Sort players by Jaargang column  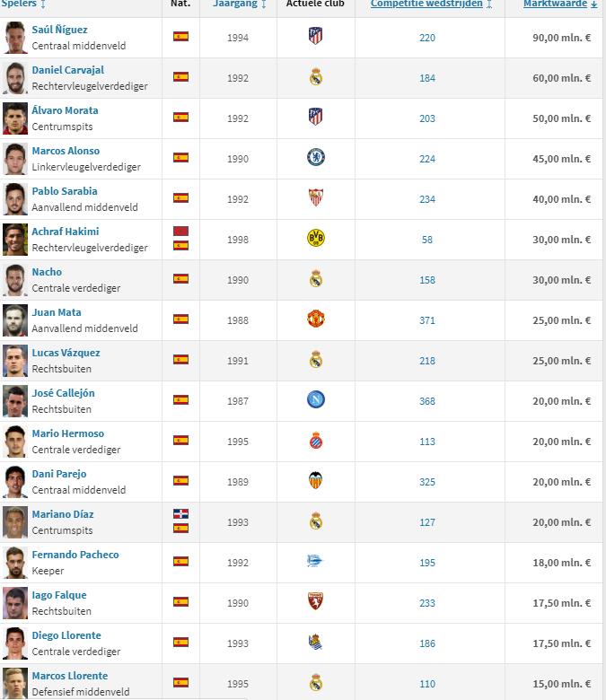coord(240,4)
